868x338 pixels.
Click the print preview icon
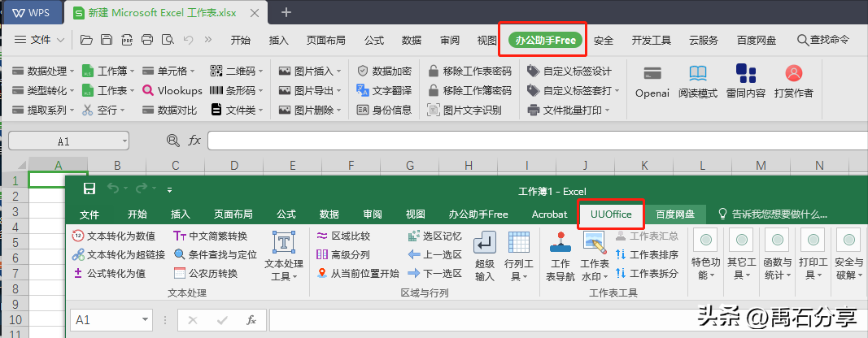click(x=168, y=39)
